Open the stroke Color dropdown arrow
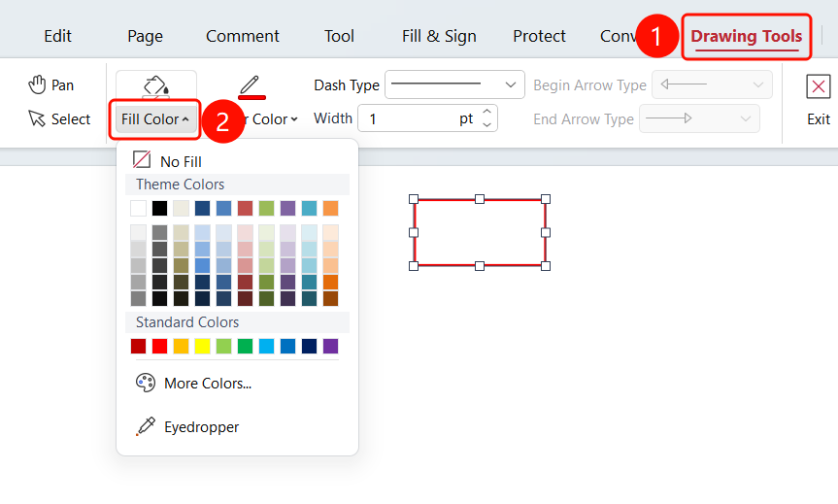This screenshot has height=504, width=838. pos(294,119)
